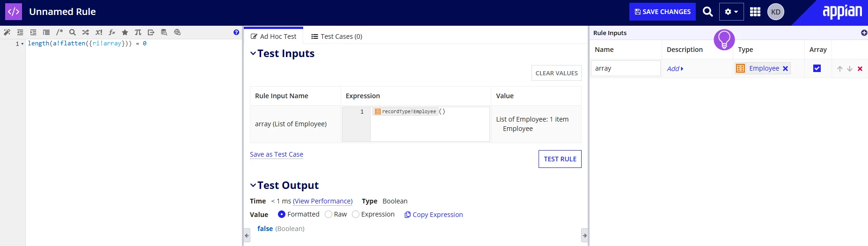The height and width of the screenshot is (246, 868).
Task: Select the Expression value radio button
Action: [x=356, y=214]
